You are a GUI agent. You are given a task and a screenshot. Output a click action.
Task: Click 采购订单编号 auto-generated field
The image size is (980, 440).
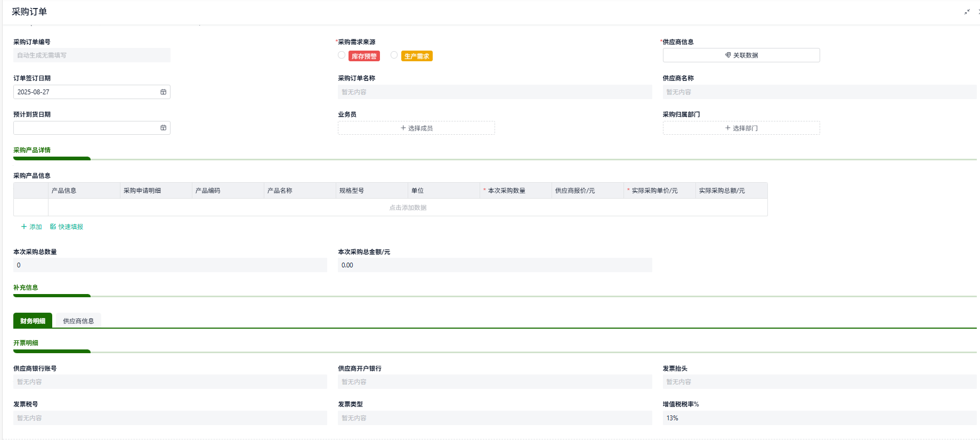[x=92, y=55]
